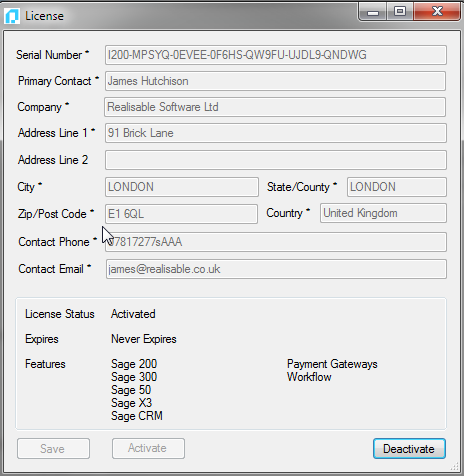This screenshot has width=464, height=476.
Task: Click the Company field
Action: (275, 107)
